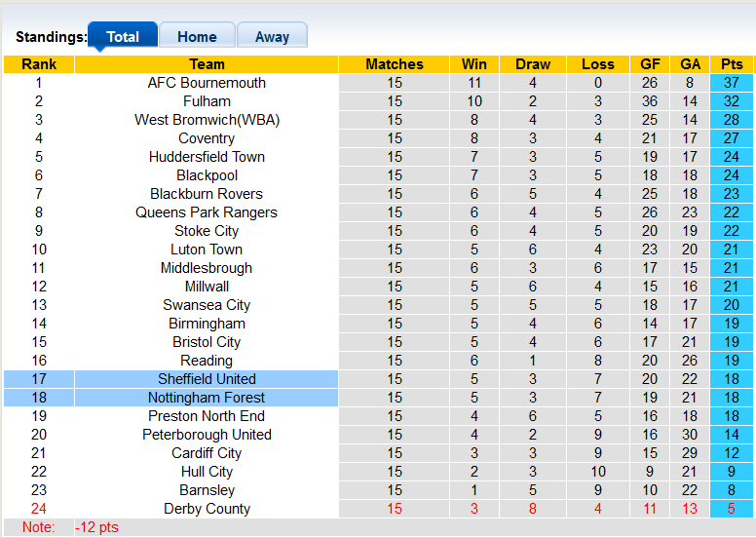Click the Total standings tab
The image size is (756, 538).
point(123,37)
